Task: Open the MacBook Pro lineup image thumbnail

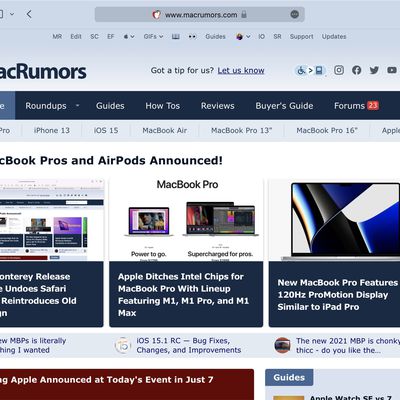Action: 186,220
